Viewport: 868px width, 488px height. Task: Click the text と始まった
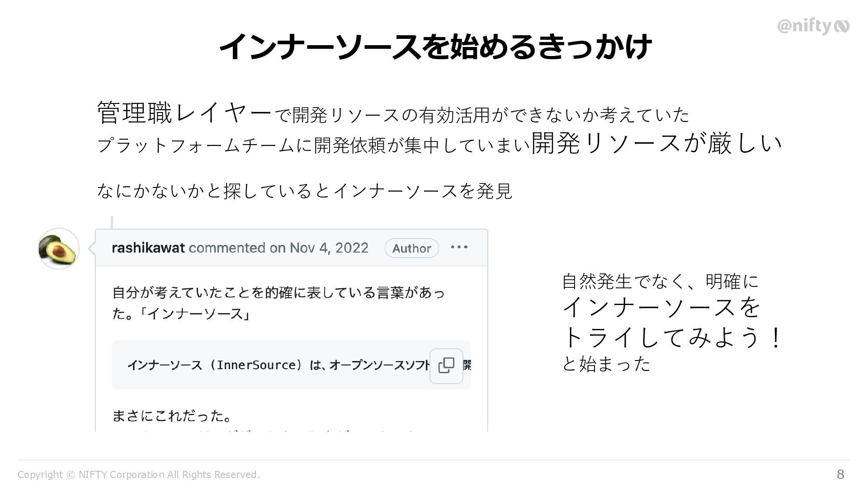click(x=606, y=364)
